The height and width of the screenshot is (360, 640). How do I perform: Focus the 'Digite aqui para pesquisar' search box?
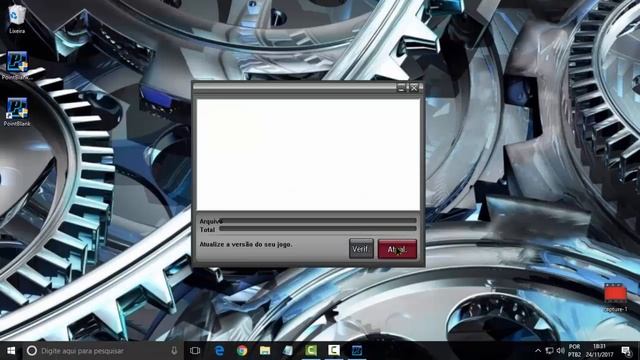[x=102, y=351]
